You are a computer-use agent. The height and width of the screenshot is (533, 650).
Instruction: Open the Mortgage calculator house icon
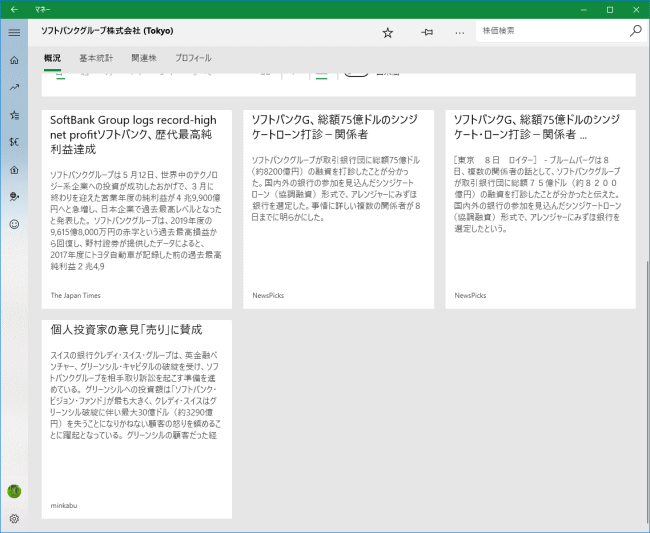pos(14,170)
